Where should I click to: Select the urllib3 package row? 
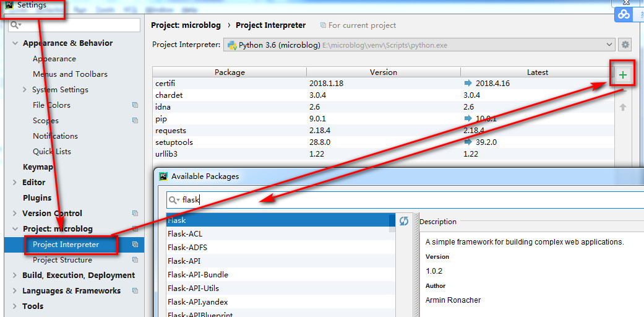click(x=383, y=154)
